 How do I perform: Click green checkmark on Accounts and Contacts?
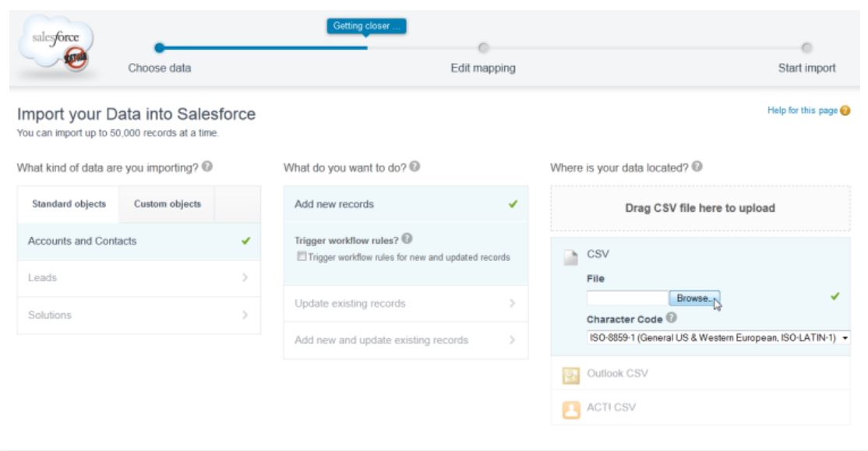(245, 241)
